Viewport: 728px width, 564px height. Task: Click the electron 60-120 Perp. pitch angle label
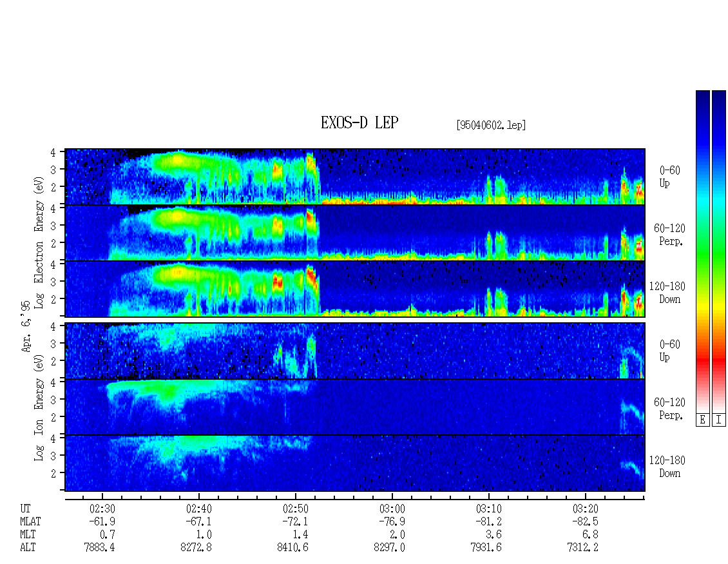pyautogui.click(x=669, y=235)
